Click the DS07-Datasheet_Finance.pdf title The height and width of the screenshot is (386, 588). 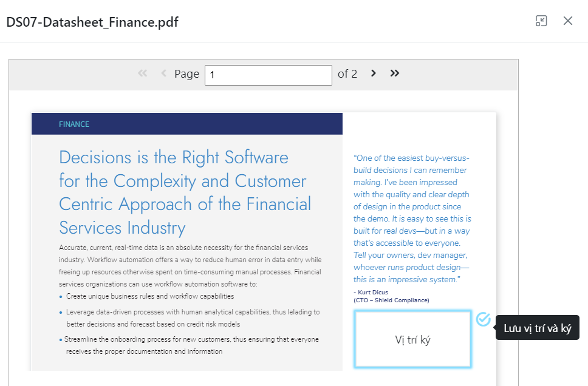coord(92,22)
